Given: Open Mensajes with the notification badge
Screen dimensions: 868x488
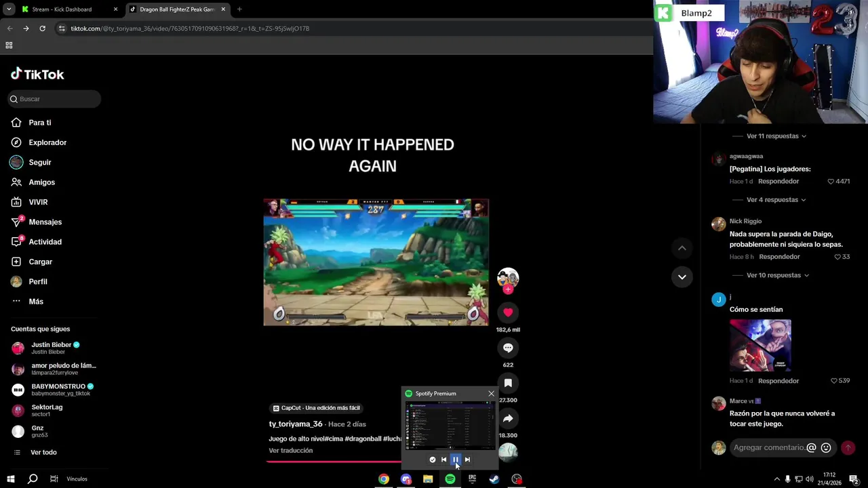Looking at the screenshot, I should (37, 222).
